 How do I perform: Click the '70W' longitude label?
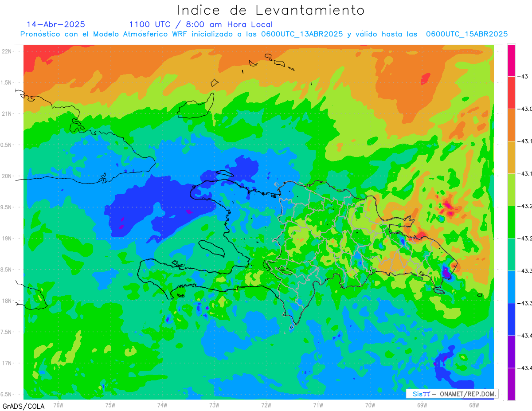tap(370, 405)
